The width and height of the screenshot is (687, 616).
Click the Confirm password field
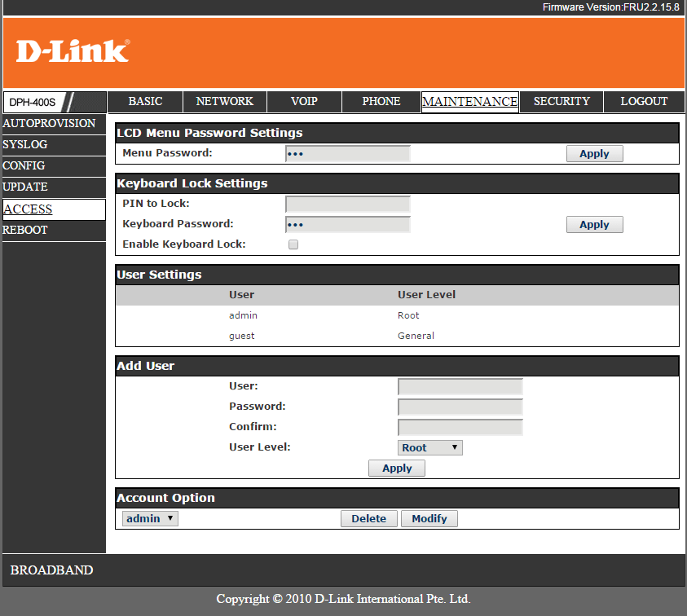click(x=460, y=428)
